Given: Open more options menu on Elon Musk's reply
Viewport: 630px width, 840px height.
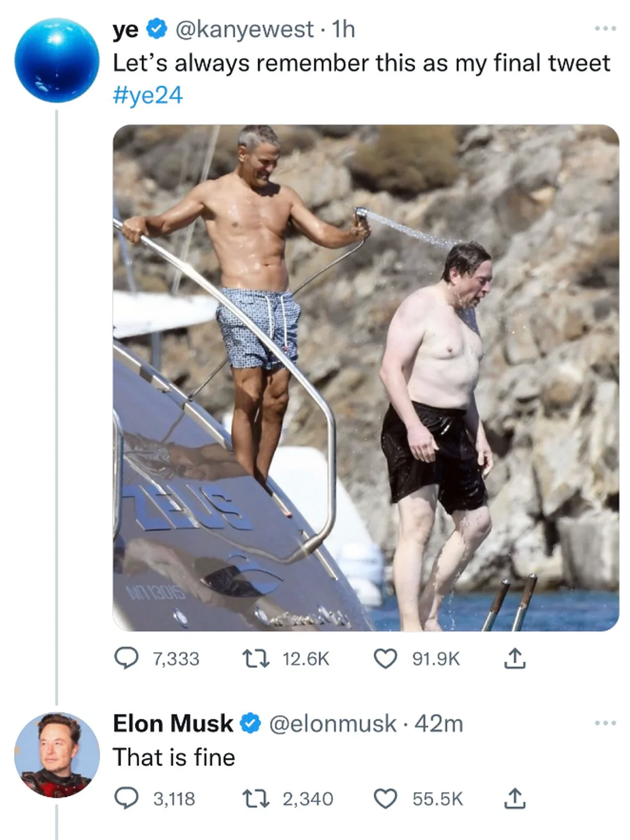Looking at the screenshot, I should pyautogui.click(x=605, y=723).
